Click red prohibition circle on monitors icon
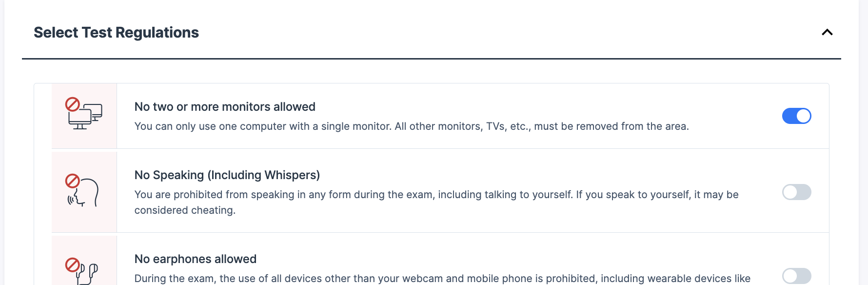 [73, 104]
